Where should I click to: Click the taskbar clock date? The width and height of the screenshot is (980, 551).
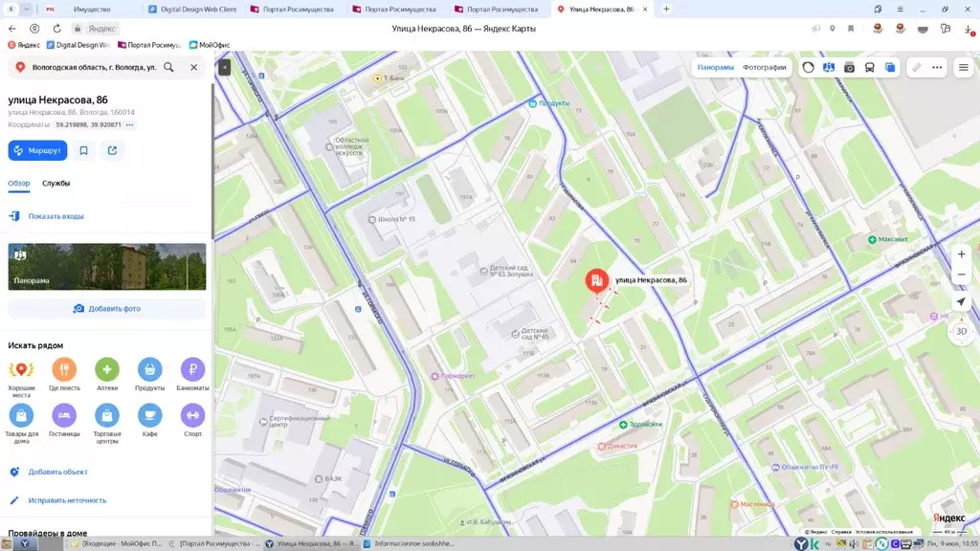[952, 544]
